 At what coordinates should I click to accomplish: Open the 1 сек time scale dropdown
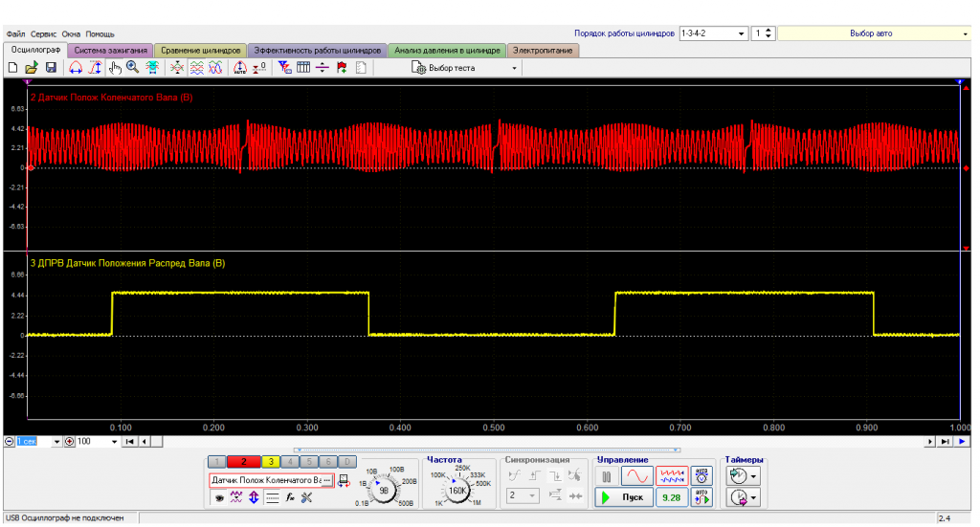(56, 442)
